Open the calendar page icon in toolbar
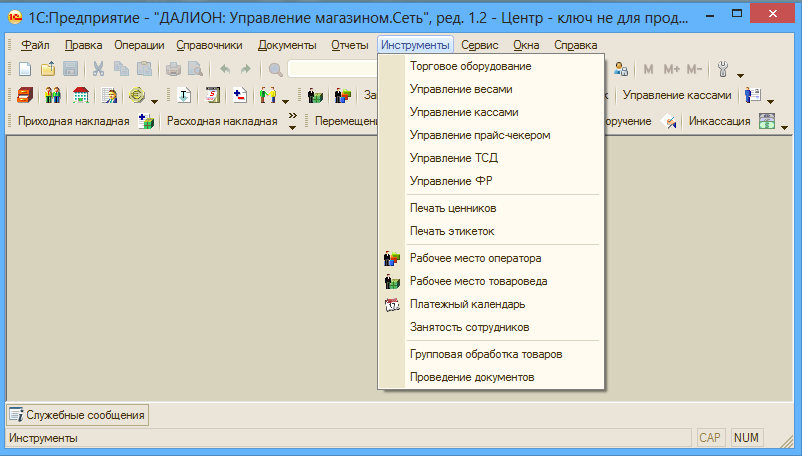 point(212,95)
